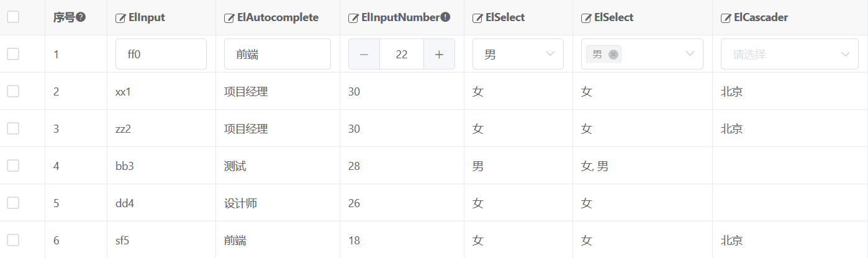Increase number with the plus button
The width and height of the screenshot is (868, 258).
point(440,55)
